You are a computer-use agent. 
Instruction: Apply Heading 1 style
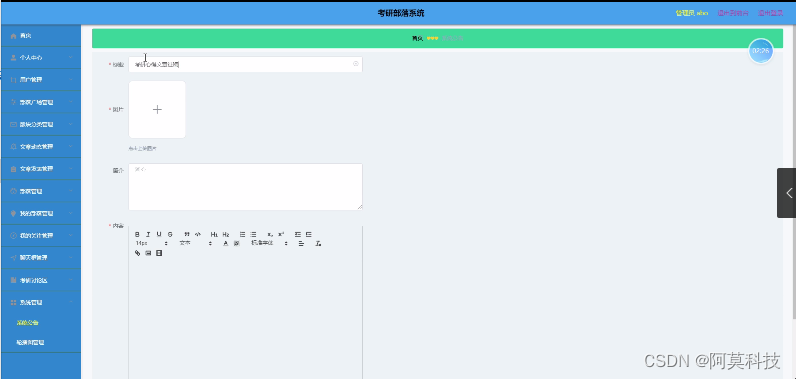click(x=214, y=234)
